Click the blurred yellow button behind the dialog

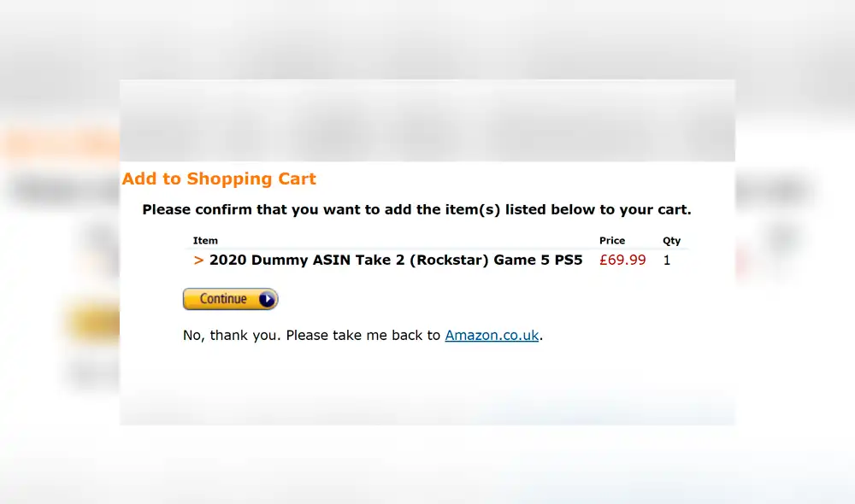coord(92,322)
